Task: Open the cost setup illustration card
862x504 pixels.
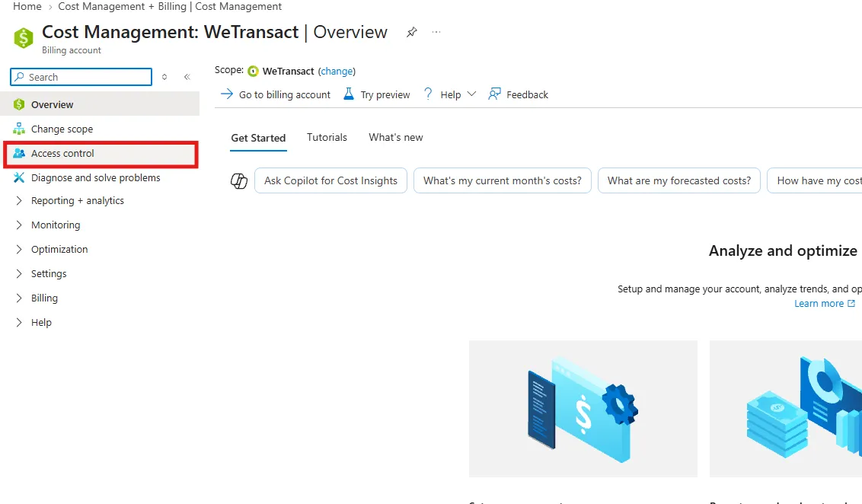Action: click(x=583, y=408)
